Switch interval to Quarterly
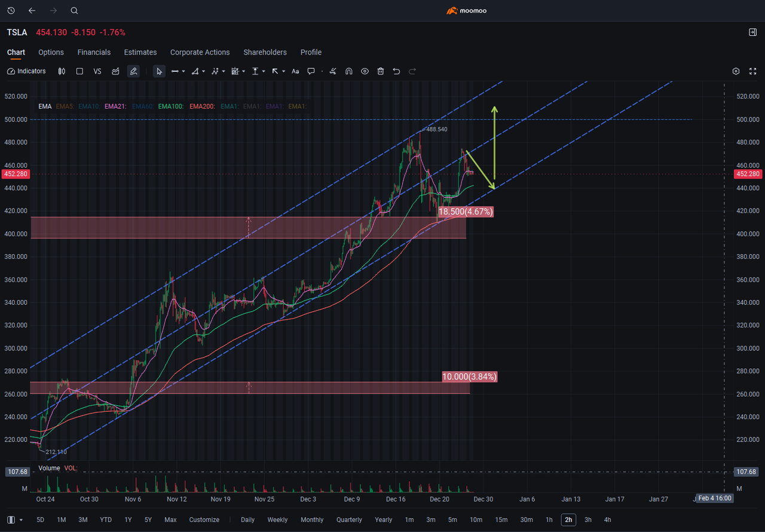Viewport: 765px width, 532px height. point(349,520)
